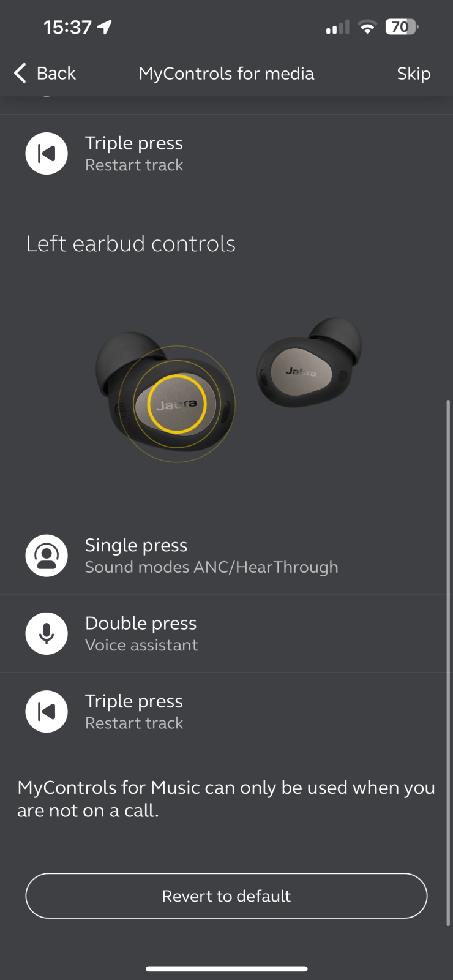Tap the restart track icon under left earbud controls

coord(47,712)
